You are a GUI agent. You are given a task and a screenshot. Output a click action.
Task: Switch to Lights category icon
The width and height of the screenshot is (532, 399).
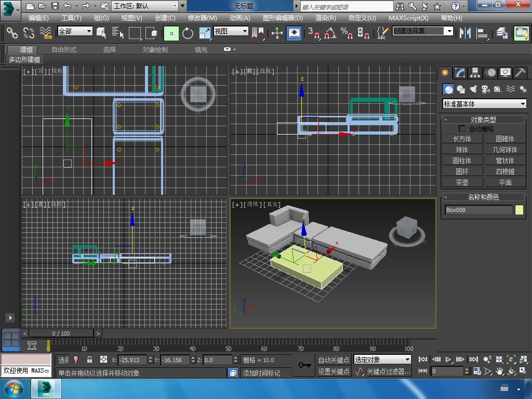point(473,89)
